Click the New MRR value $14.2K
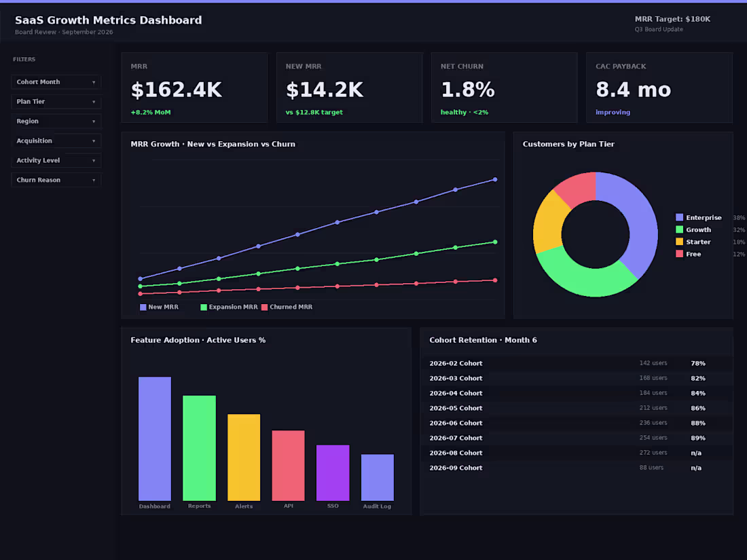This screenshot has width=747, height=560. coord(325,90)
